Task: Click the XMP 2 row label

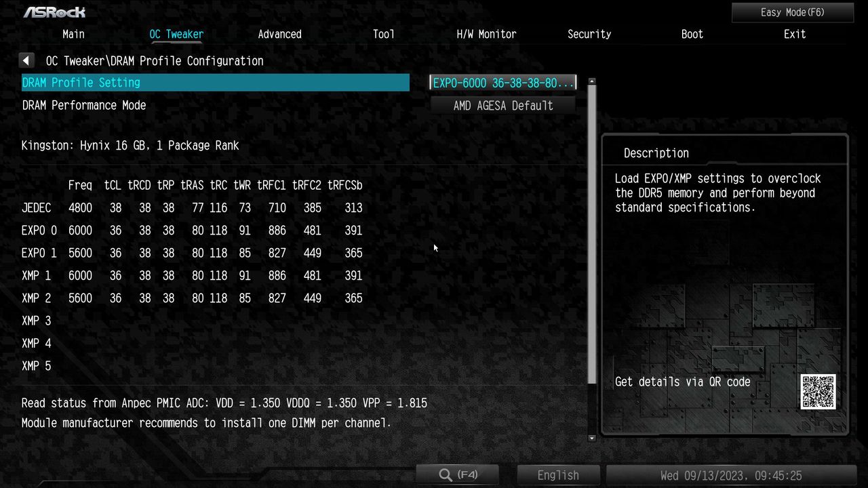Action: 37,298
